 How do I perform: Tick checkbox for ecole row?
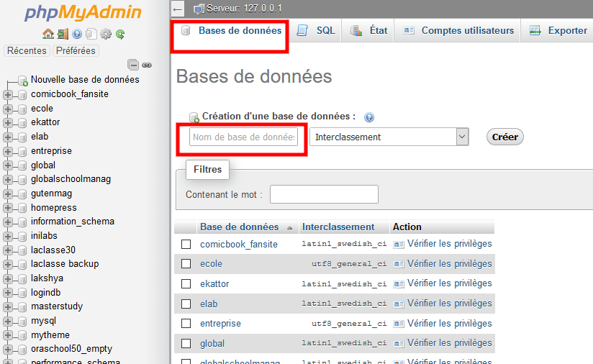tap(186, 263)
